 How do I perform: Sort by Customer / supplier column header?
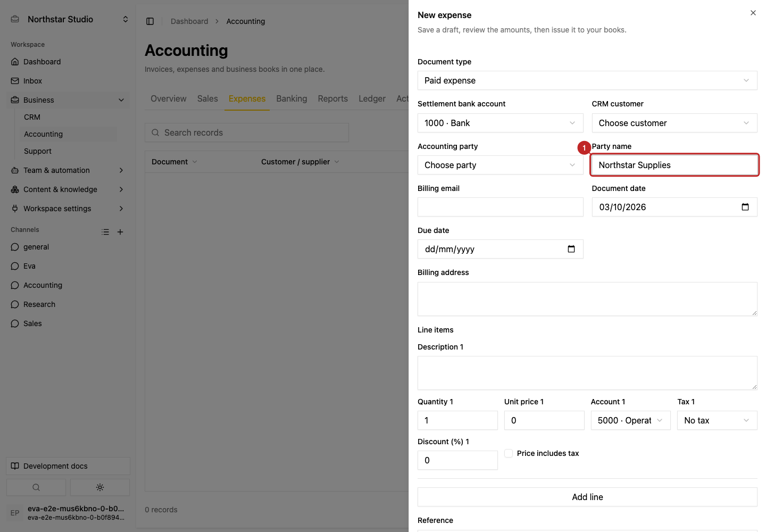coord(300,162)
